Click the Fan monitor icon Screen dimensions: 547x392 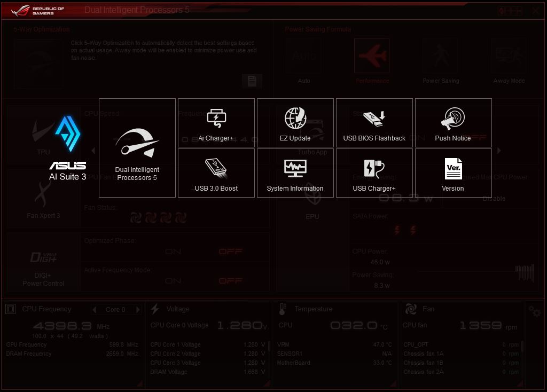coord(411,309)
